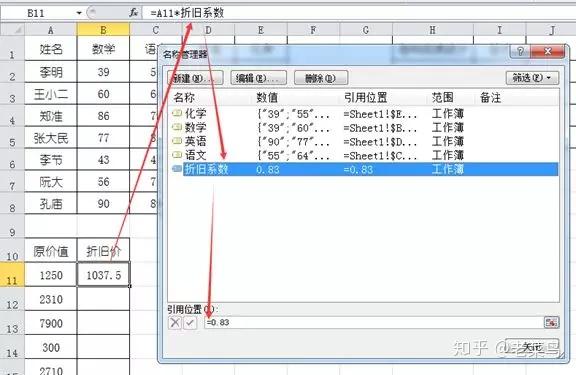576x375 pixels.
Task: Click the Name Box showing B11
Action: click(37, 13)
